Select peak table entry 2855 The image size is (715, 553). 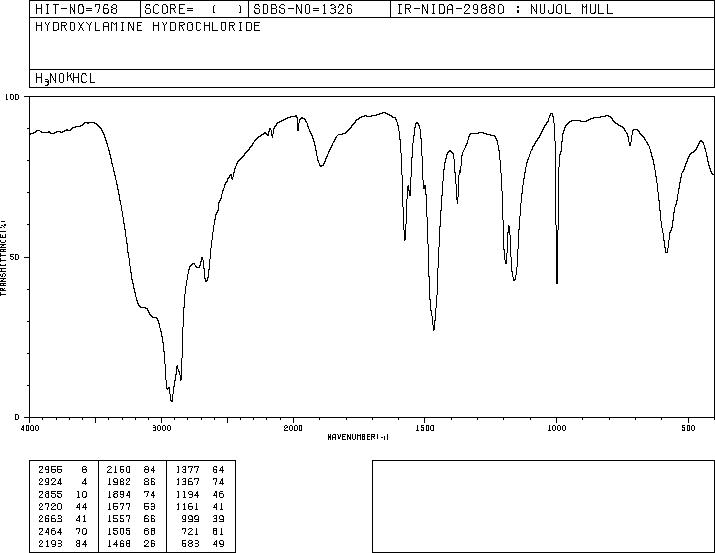pos(50,494)
